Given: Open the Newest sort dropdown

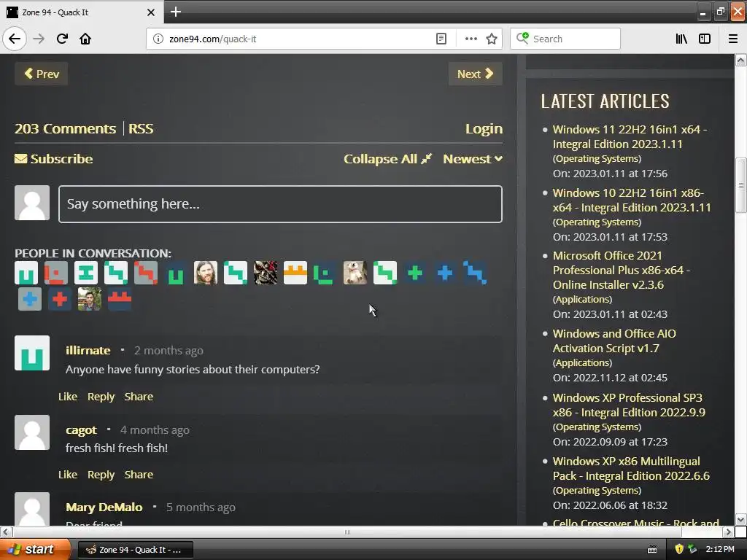Looking at the screenshot, I should (x=473, y=158).
